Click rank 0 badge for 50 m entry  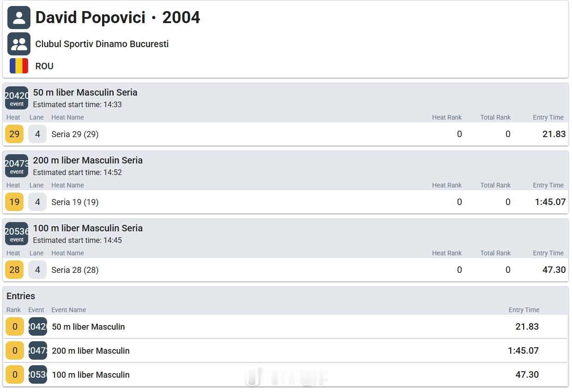point(15,326)
